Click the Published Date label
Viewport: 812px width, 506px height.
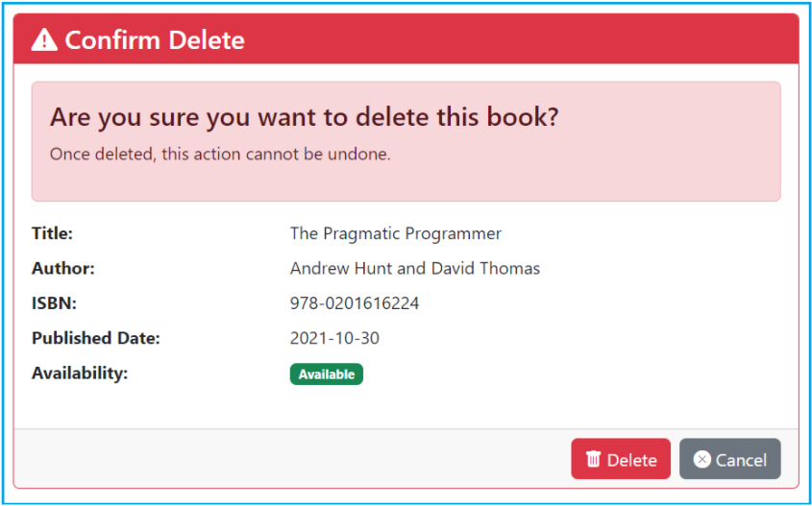pos(95,339)
